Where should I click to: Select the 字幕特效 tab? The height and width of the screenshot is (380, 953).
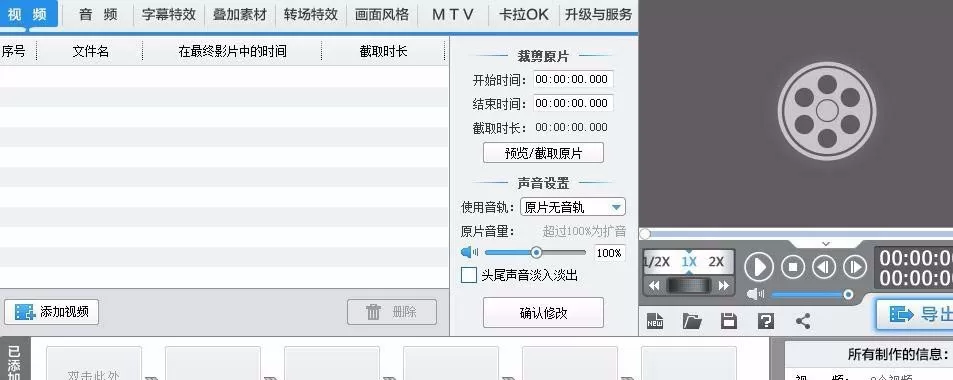pos(169,15)
